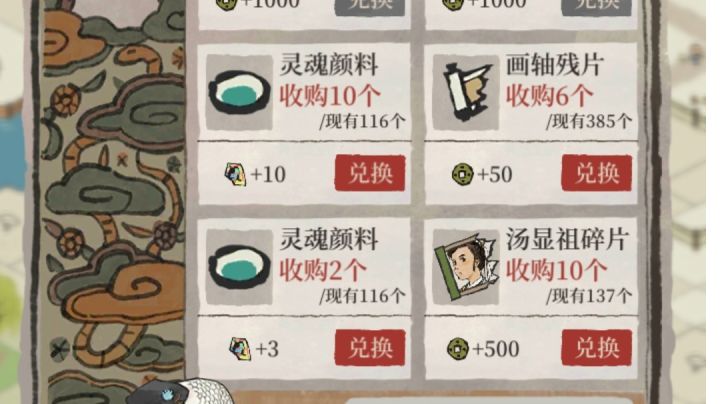Click the 汤显祖碎片 portrait icon
This screenshot has height=404, width=720.
[466, 267]
